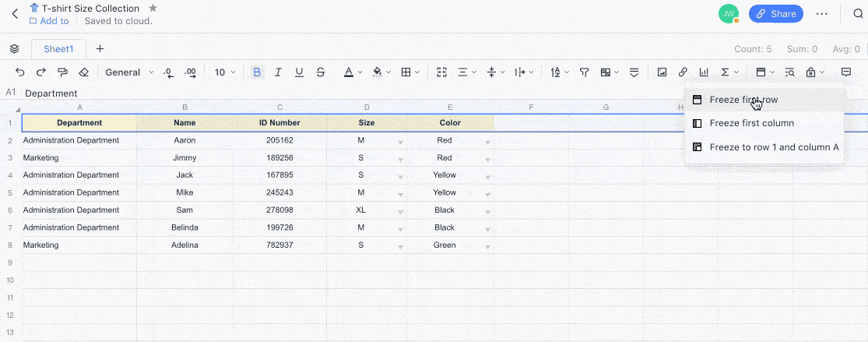Image resolution: width=868 pixels, height=342 pixels.
Task: Select the Paint format tool
Action: click(63, 72)
